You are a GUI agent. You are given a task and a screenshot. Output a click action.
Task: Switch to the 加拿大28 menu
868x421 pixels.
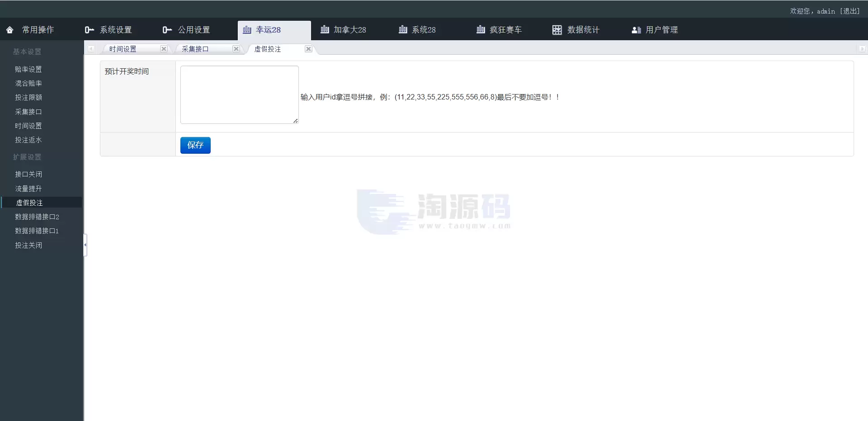click(350, 30)
